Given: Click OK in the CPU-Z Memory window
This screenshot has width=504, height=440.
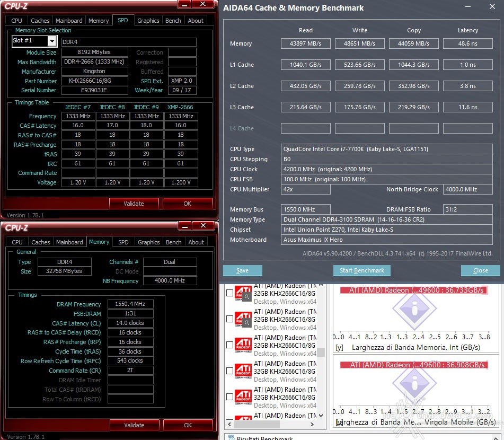Looking at the screenshot, I should click(188, 425).
